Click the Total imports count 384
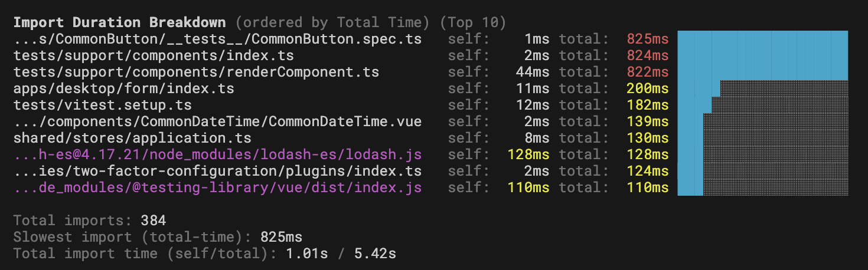The image size is (868, 270). [x=154, y=221]
